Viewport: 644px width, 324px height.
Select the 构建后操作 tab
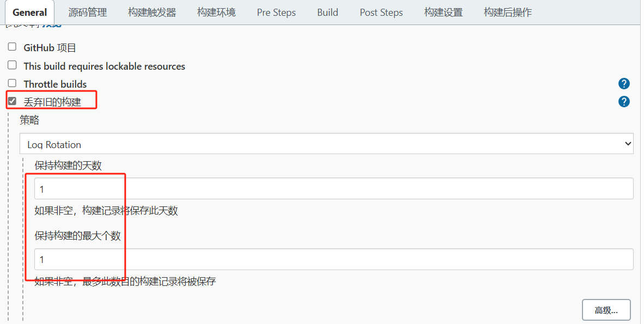click(508, 13)
